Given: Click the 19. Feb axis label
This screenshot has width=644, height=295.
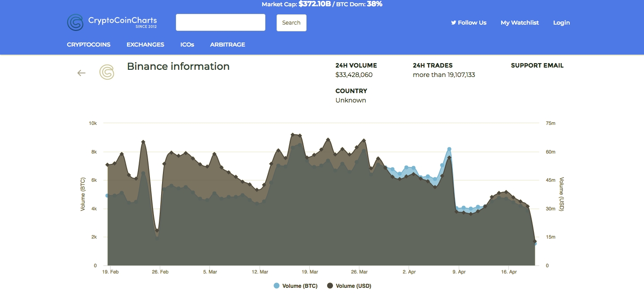Looking at the screenshot, I should (111, 272).
